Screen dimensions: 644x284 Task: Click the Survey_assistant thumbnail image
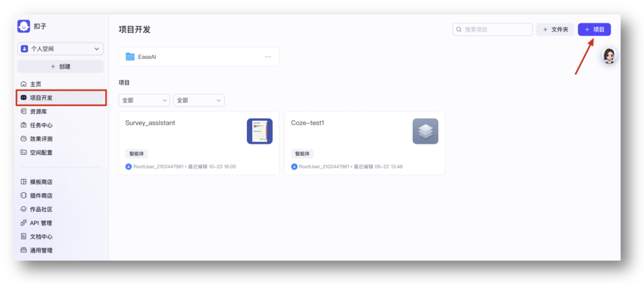[x=259, y=131]
